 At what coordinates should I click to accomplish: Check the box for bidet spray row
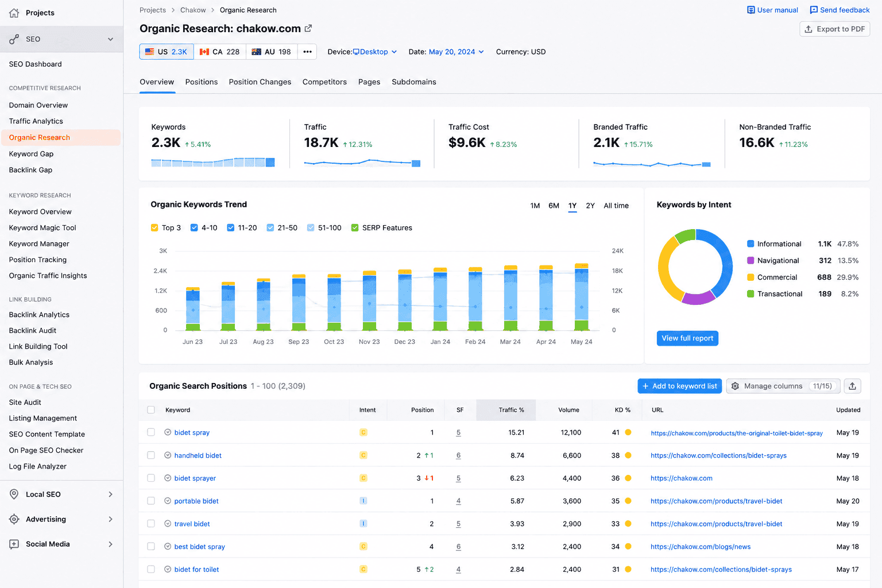point(151,432)
